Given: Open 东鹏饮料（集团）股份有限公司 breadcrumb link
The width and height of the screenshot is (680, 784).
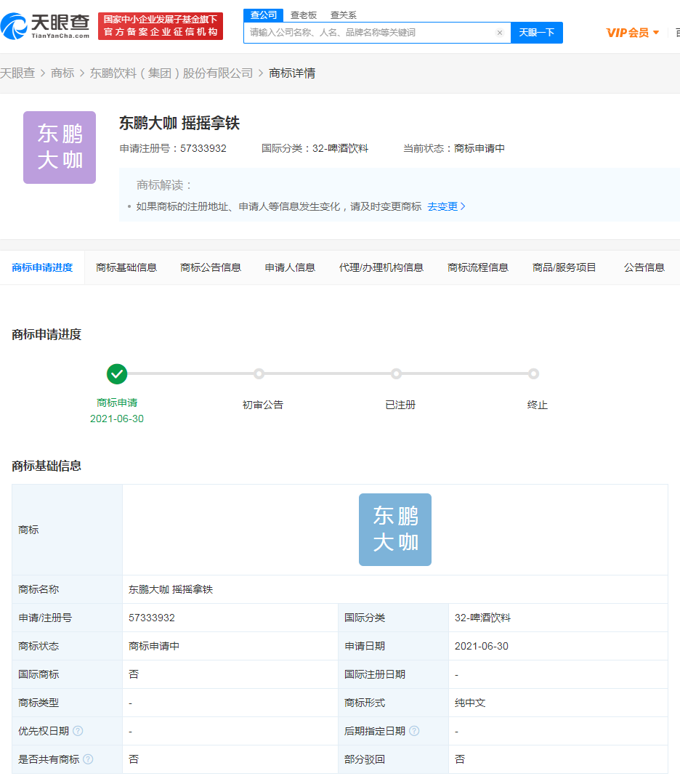Looking at the screenshot, I should (x=171, y=73).
